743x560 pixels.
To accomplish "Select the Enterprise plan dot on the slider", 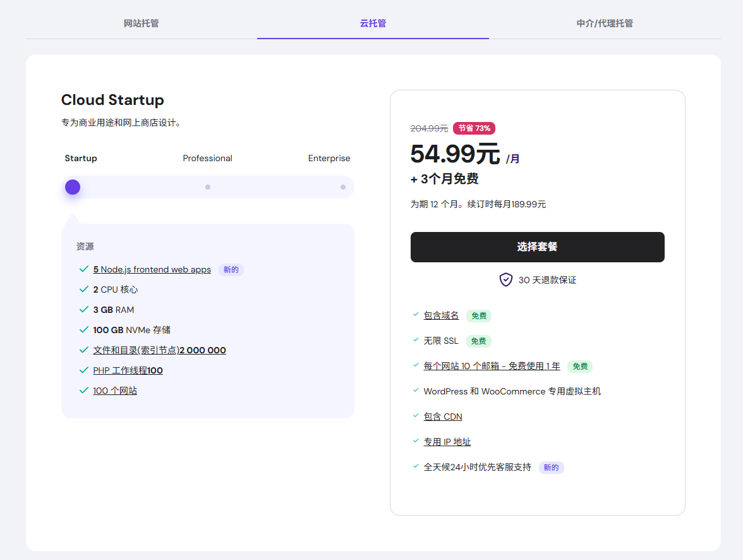I will pos(342,187).
